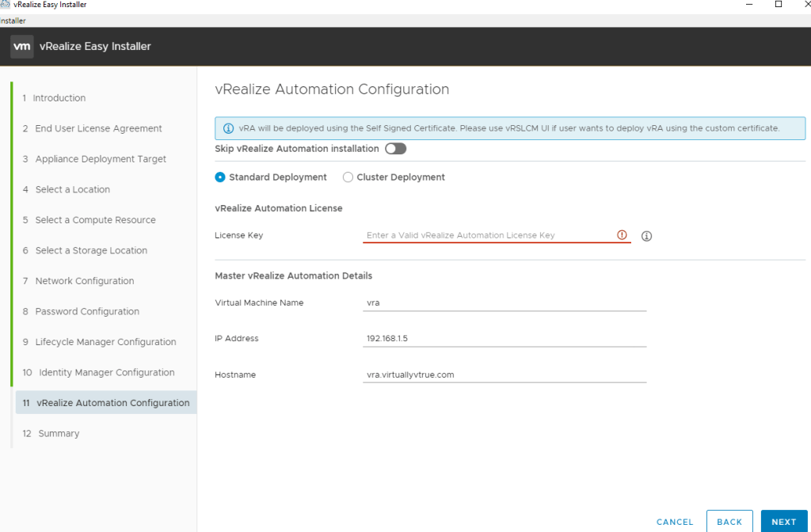Screen dimensions: 811x532
Task: Click into the License Key input field
Action: (x=487, y=235)
